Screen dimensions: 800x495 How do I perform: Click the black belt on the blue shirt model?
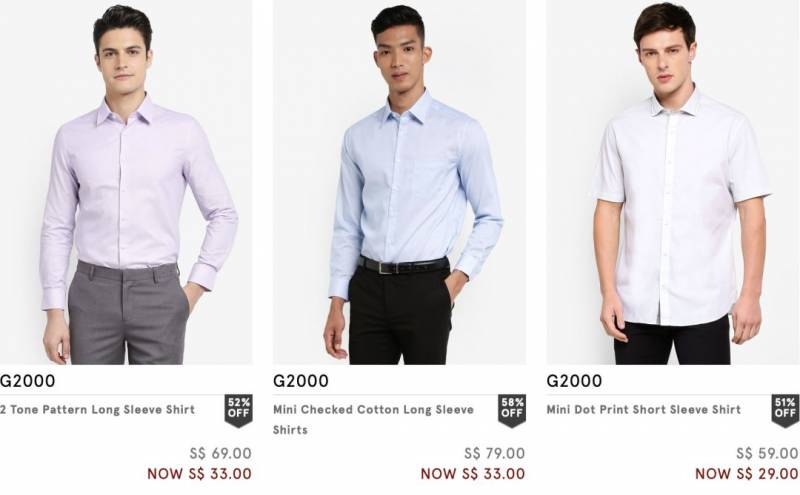[404, 265]
